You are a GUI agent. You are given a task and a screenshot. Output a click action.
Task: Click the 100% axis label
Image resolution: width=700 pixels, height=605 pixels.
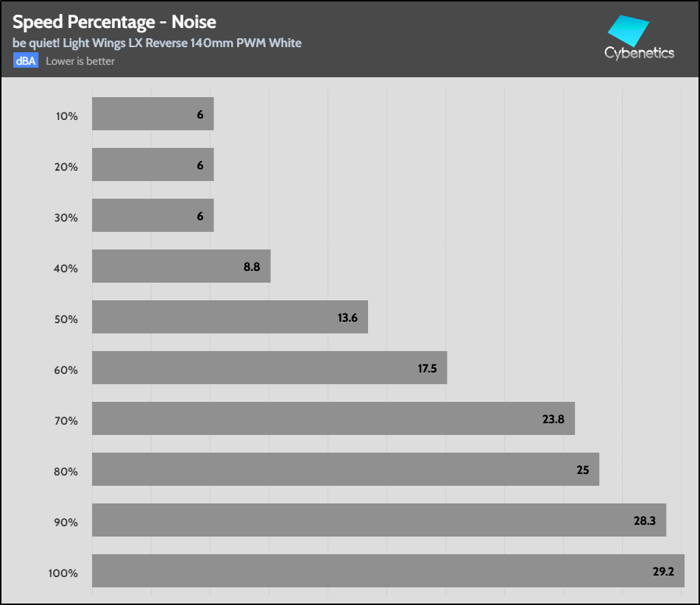click(x=63, y=573)
